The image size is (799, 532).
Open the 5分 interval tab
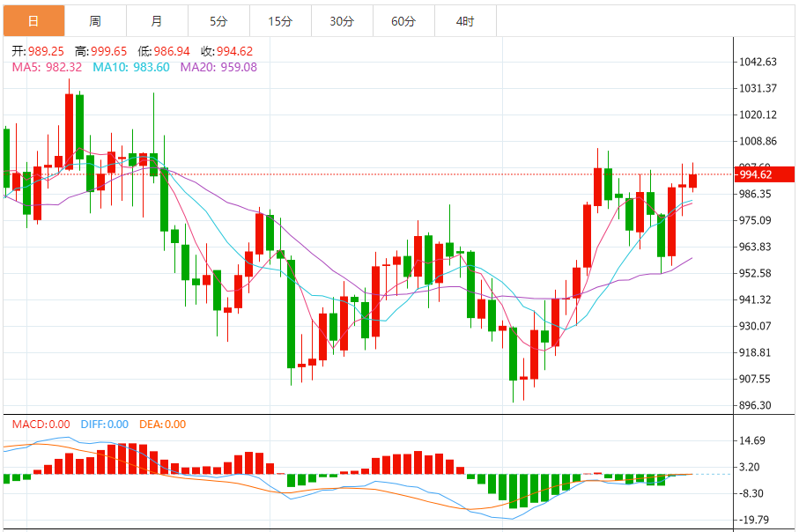point(218,21)
